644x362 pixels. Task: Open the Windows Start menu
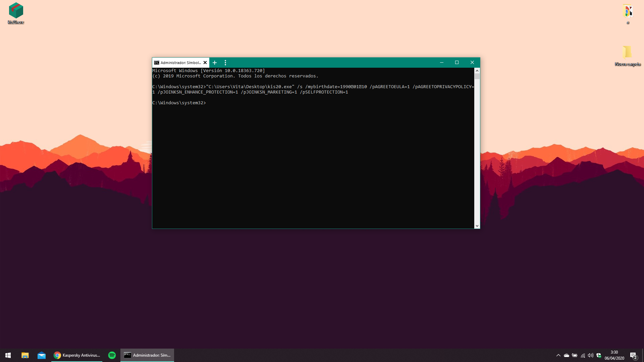point(8,355)
